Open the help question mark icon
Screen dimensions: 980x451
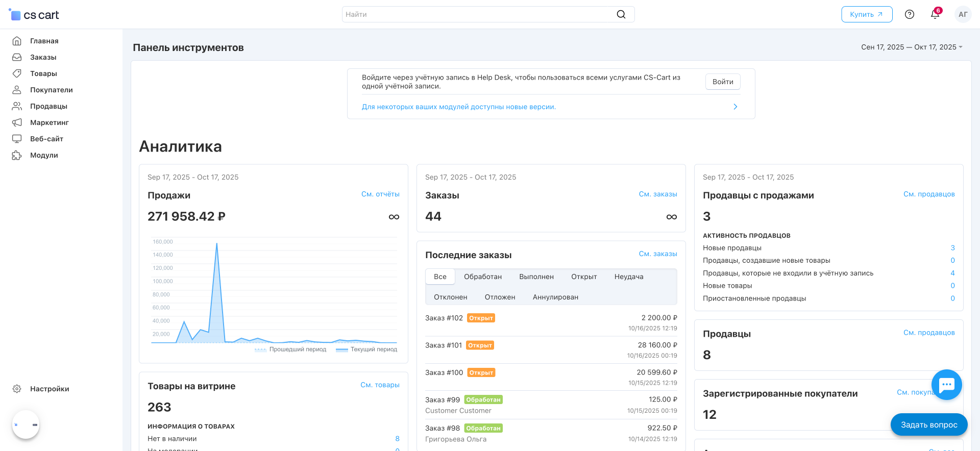909,14
